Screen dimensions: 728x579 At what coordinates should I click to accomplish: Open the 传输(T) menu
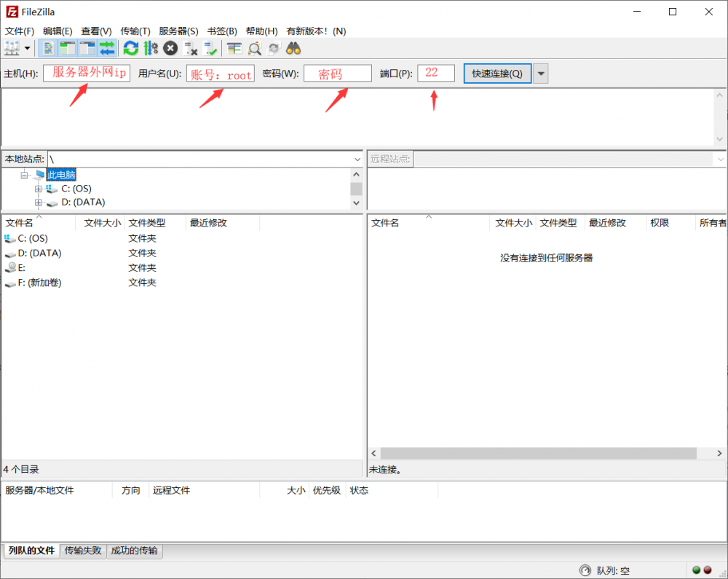coord(135,31)
